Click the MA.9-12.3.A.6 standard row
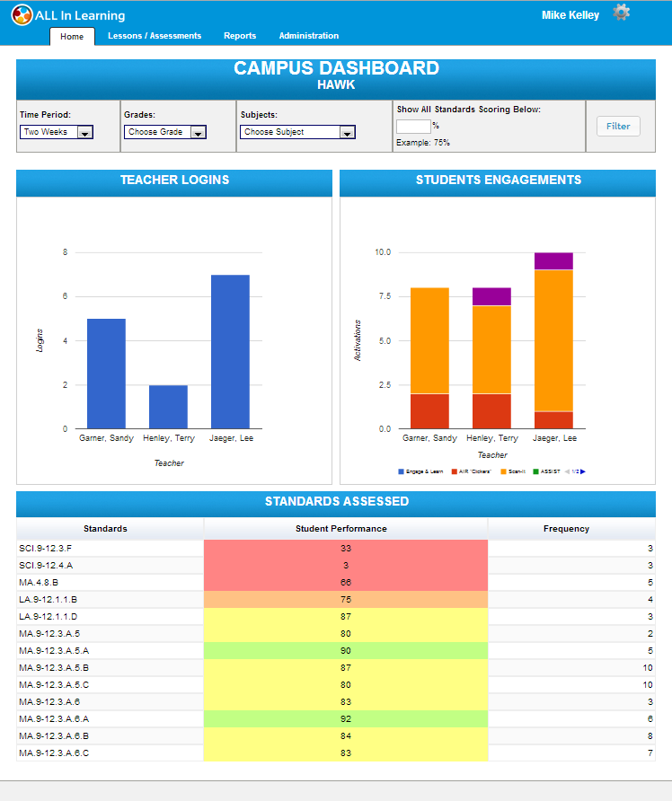The width and height of the screenshot is (672, 801). [336, 702]
